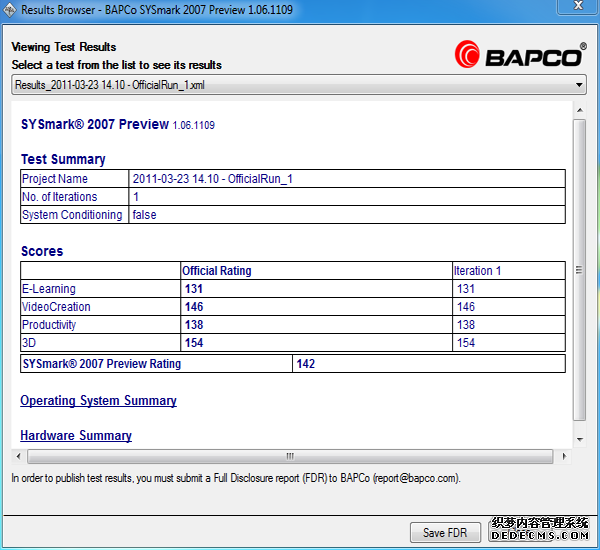Select Iteration 1 score 146 for VideoCreation
Viewport: 600px width, 550px height.
click(466, 307)
